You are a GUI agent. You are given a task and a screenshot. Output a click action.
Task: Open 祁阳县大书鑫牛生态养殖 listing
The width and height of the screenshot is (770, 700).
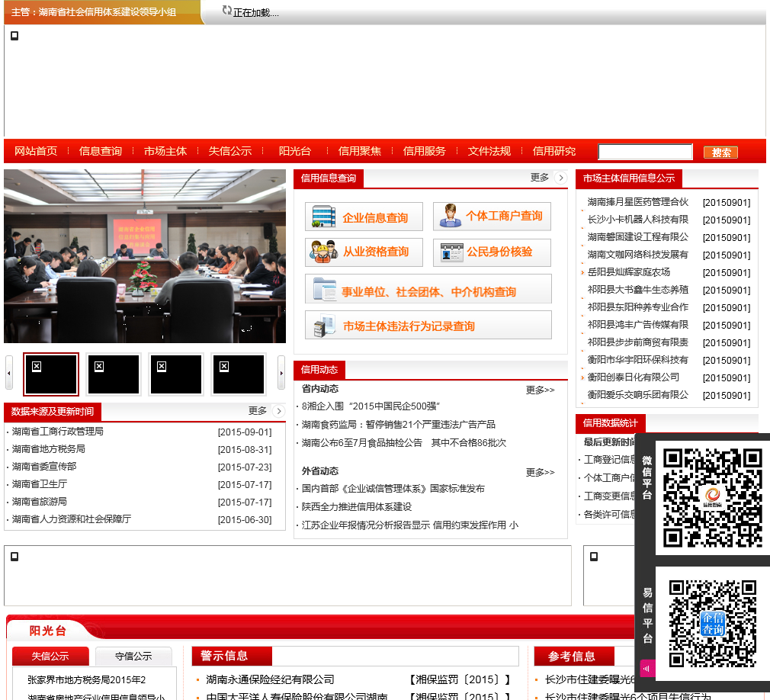pos(638,290)
